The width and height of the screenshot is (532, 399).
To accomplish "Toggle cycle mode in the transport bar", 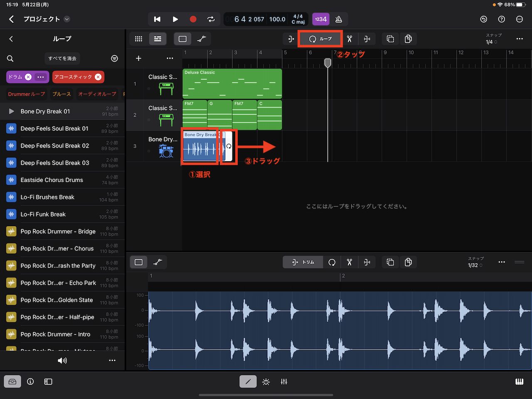I will (211, 19).
